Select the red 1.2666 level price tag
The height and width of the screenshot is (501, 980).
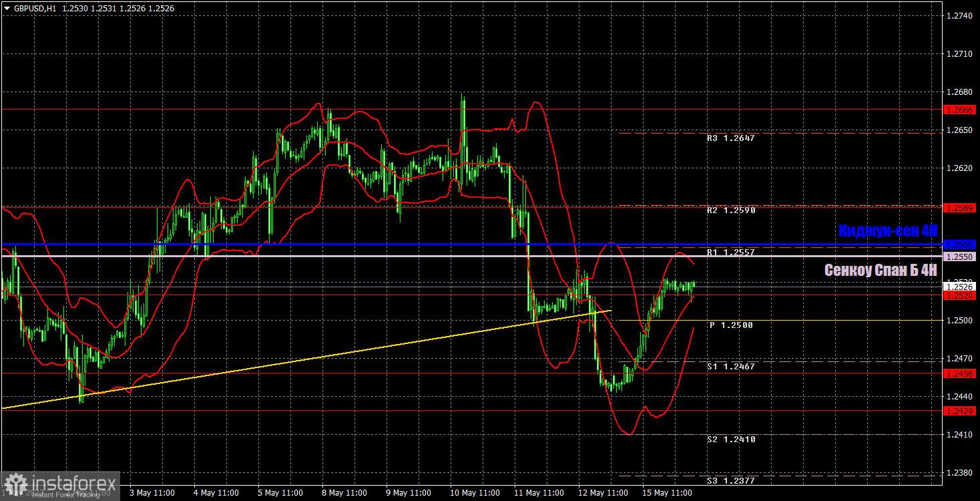pyautogui.click(x=959, y=110)
